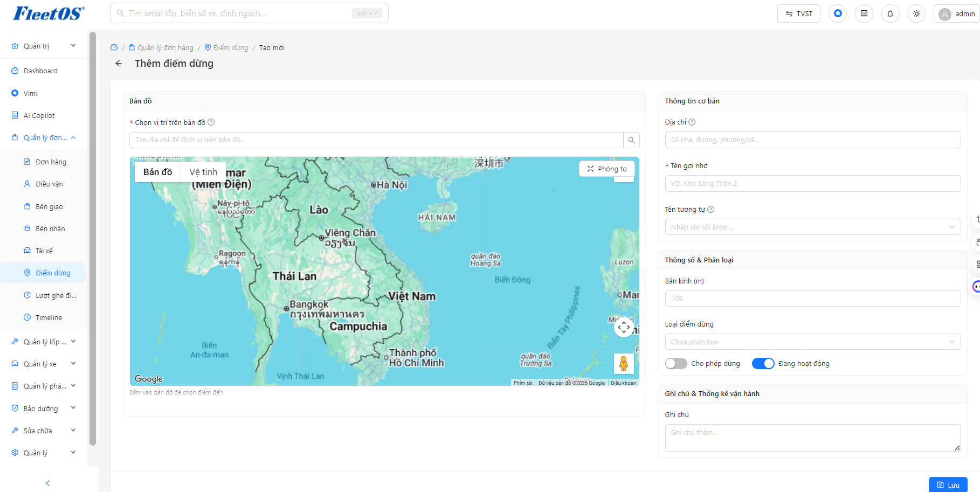Toggle the light/dark theme sun icon
The image size is (980, 492).
click(x=916, y=14)
